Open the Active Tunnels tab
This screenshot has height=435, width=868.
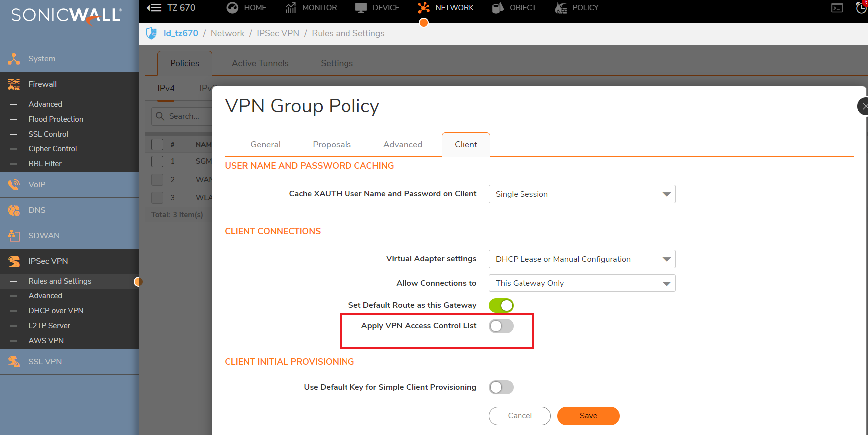[260, 63]
